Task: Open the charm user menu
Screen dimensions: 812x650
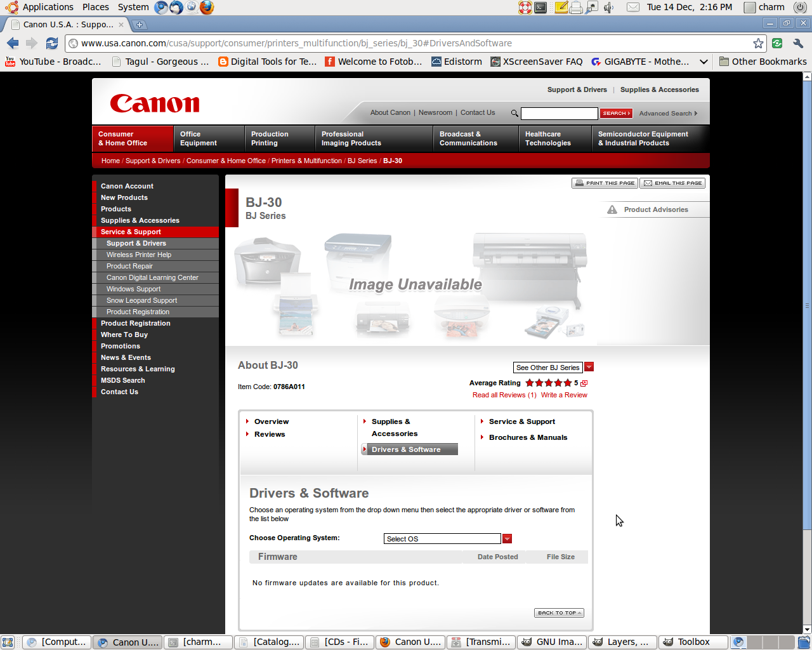Action: click(x=764, y=7)
